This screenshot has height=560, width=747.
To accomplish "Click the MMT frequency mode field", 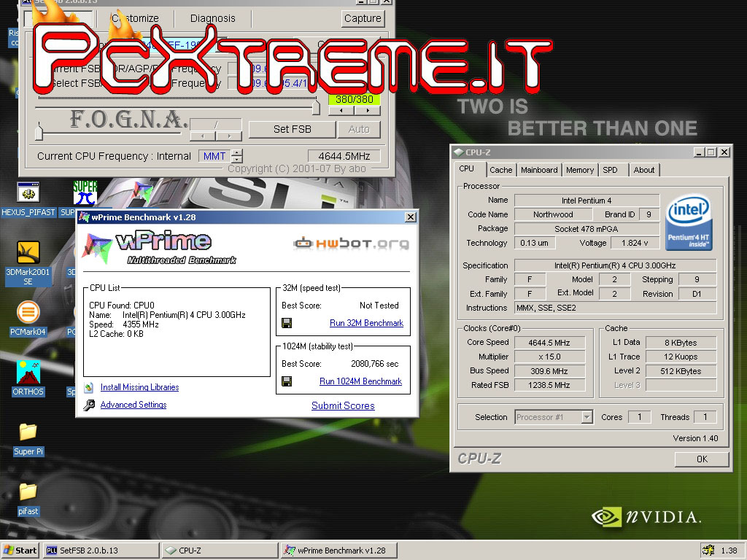I will coord(215,156).
